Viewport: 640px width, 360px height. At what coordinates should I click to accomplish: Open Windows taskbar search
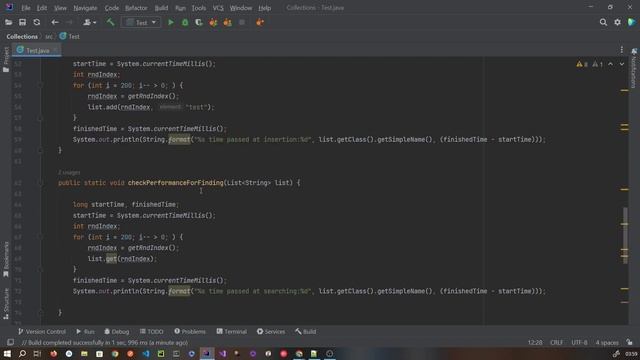pos(22,353)
